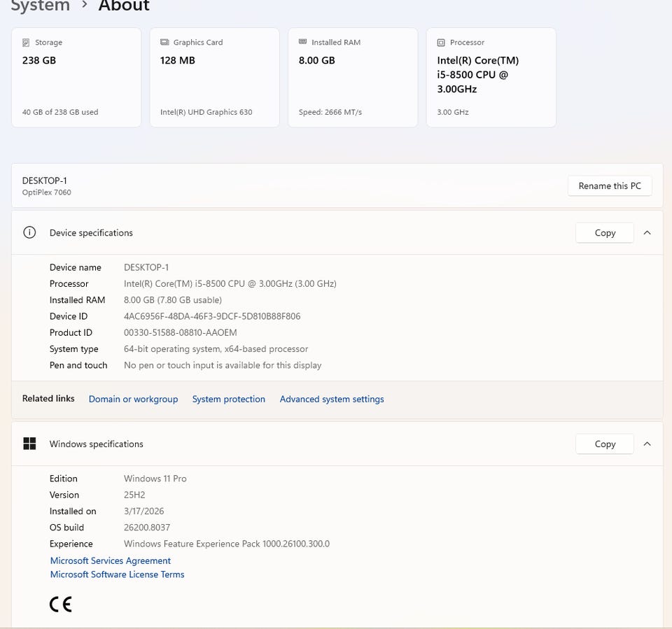Image resolution: width=672 pixels, height=629 pixels.
Task: Select the Device ID value text
Action: tap(212, 316)
